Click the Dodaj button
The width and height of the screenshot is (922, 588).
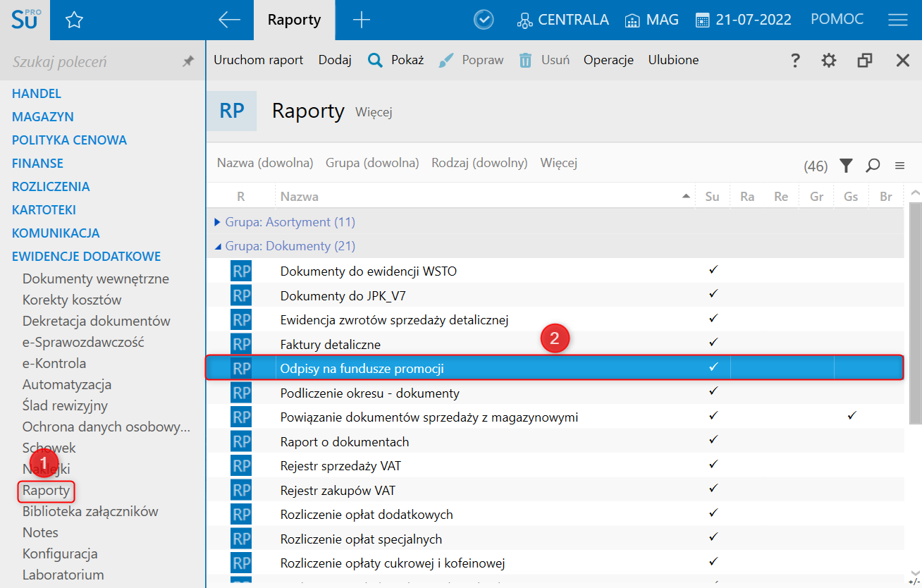[x=335, y=60]
